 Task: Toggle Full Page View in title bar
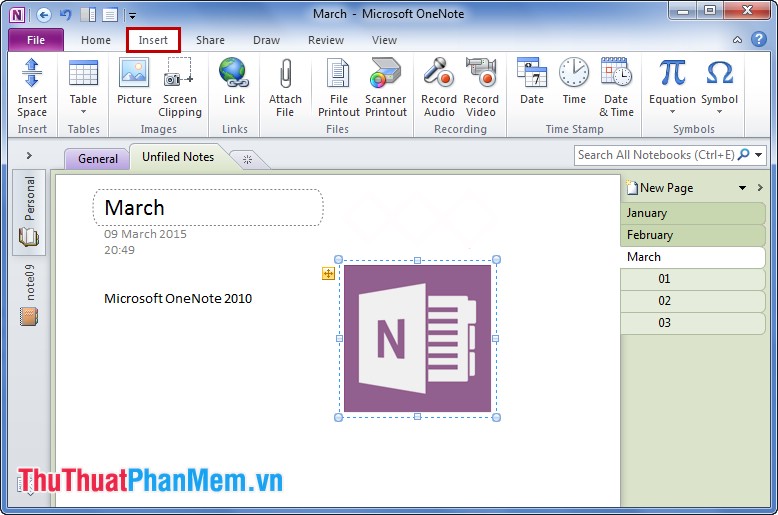(x=110, y=15)
